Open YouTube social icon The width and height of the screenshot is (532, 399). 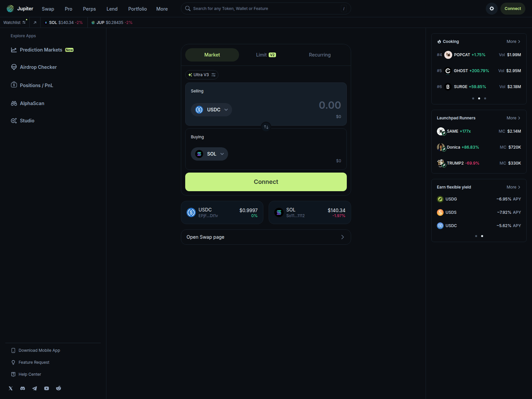[x=47, y=388]
